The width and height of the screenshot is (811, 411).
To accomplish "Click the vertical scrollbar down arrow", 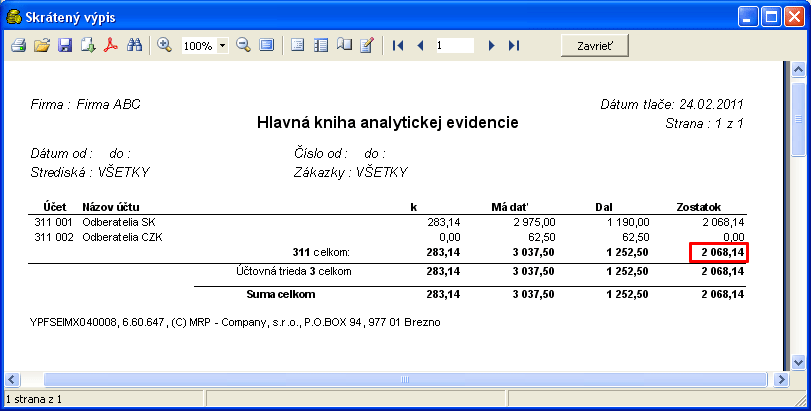I will tap(798, 362).
